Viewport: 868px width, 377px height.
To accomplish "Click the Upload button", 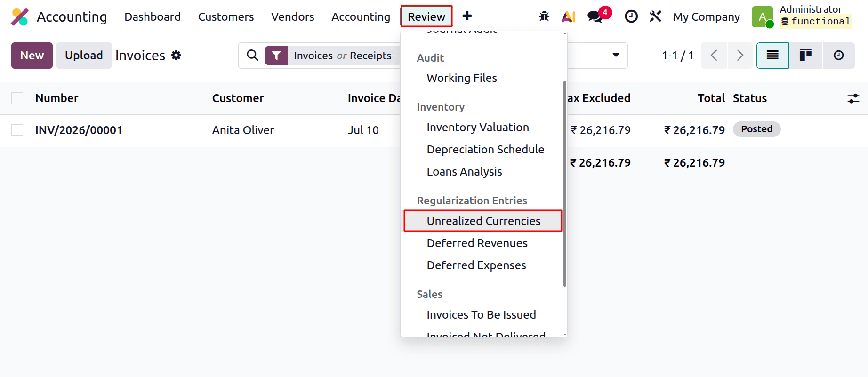I will (x=84, y=56).
